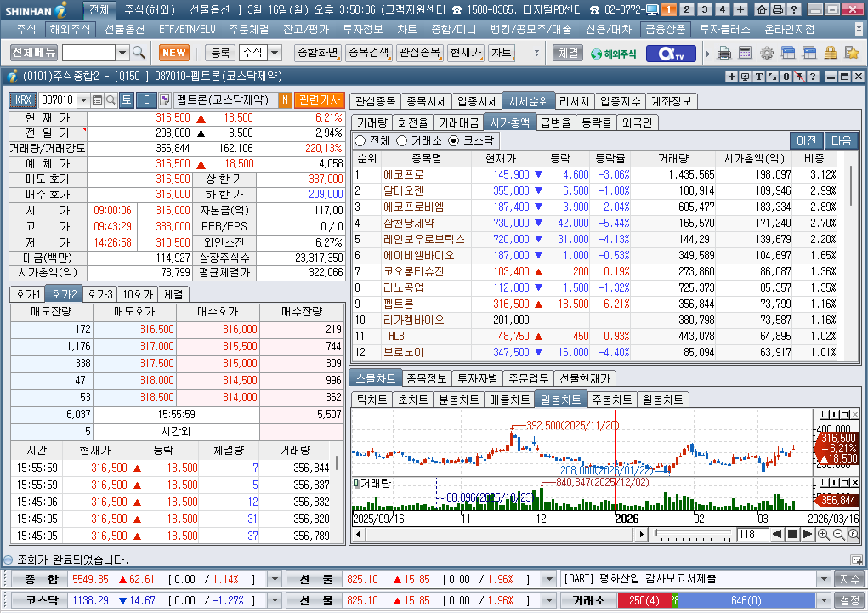868x613 pixels.
Task: Open the calculator icon in toolbar
Action: point(745,54)
